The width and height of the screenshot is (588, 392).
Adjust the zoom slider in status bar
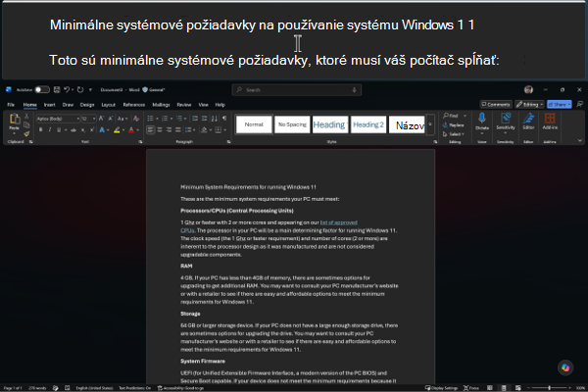coord(550,388)
